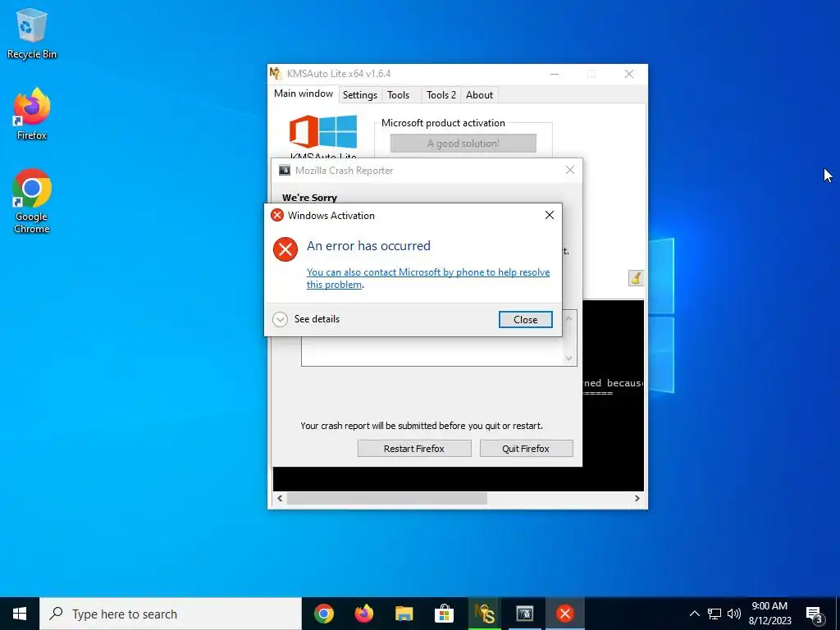Click the crash reporter comment text area
This screenshot has width=840, height=630.
[431, 351]
